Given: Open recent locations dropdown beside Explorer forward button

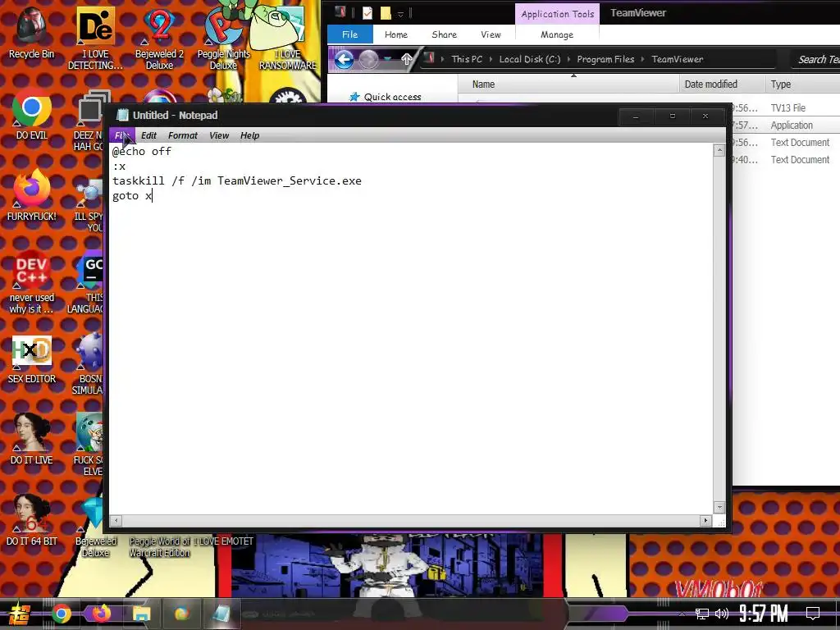Looking at the screenshot, I should 388,59.
